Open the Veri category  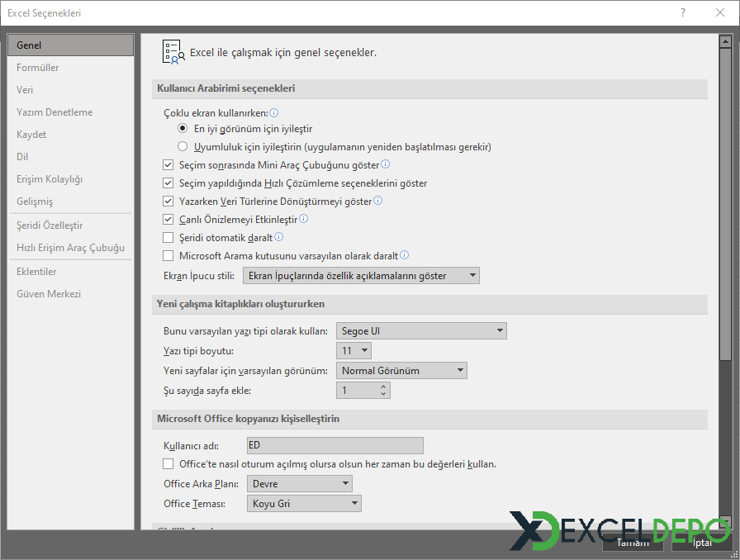pos(71,90)
